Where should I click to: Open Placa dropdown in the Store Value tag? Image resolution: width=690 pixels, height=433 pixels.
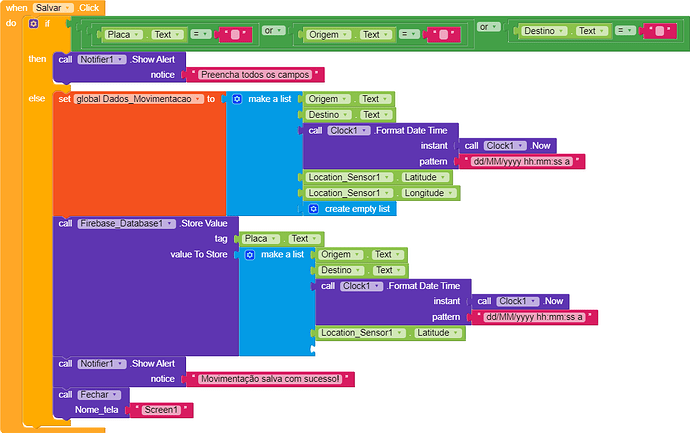tap(261, 239)
